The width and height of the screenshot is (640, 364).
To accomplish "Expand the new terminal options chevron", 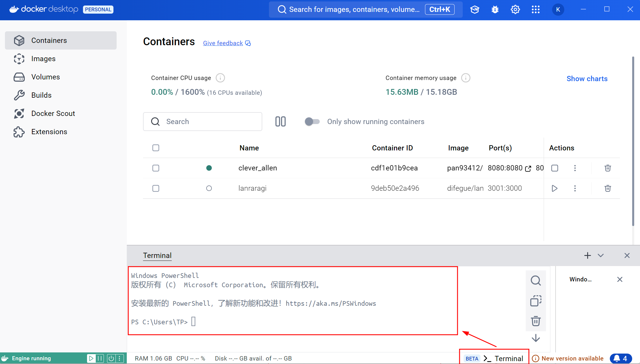I will [x=601, y=255].
